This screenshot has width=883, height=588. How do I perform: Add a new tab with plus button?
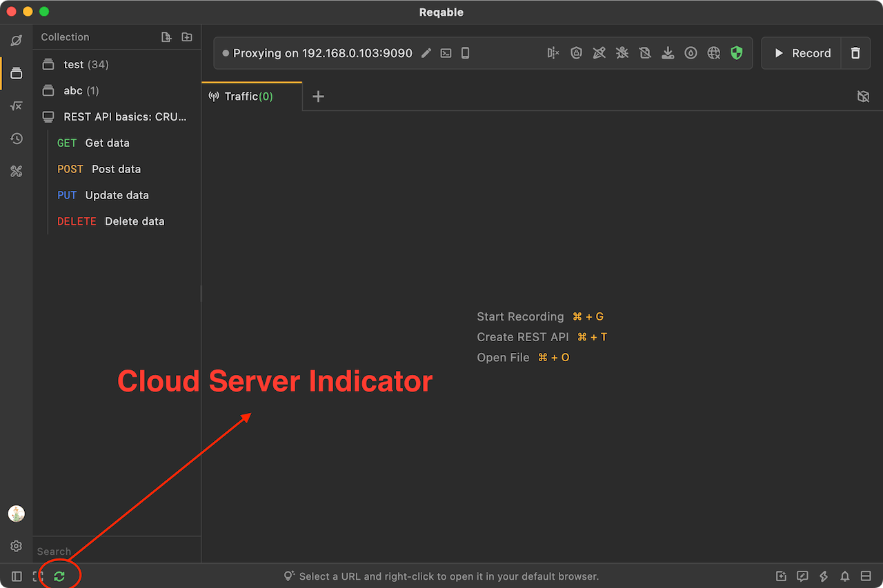[x=318, y=97]
